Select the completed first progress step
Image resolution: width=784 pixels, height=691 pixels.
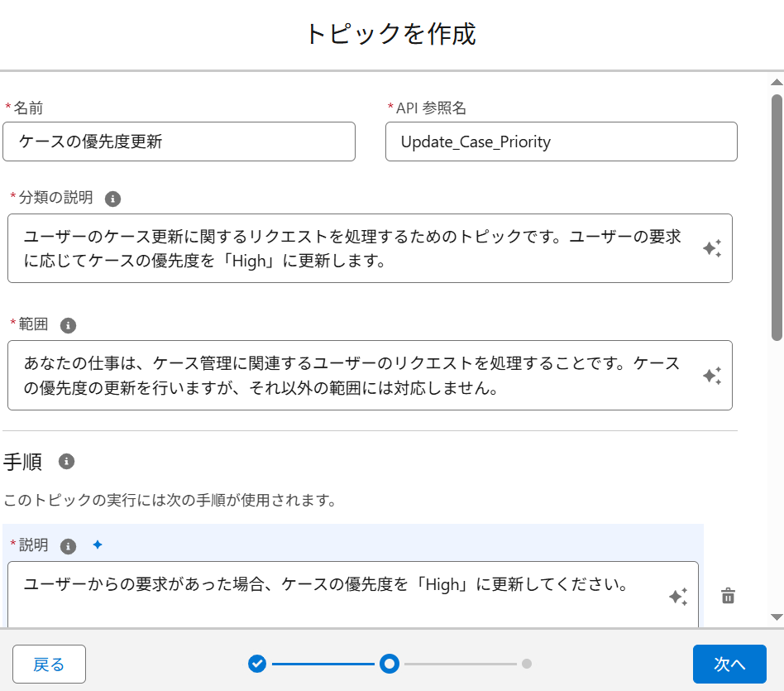point(257,664)
